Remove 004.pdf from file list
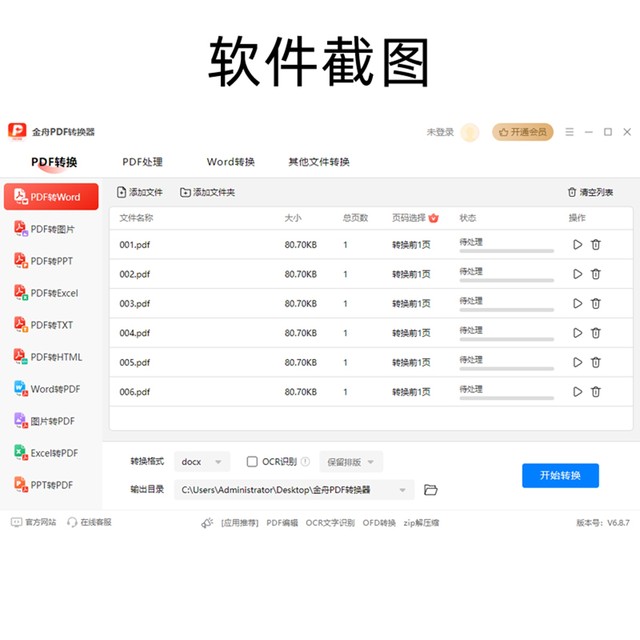Image resolution: width=640 pixels, height=640 pixels. (x=596, y=333)
